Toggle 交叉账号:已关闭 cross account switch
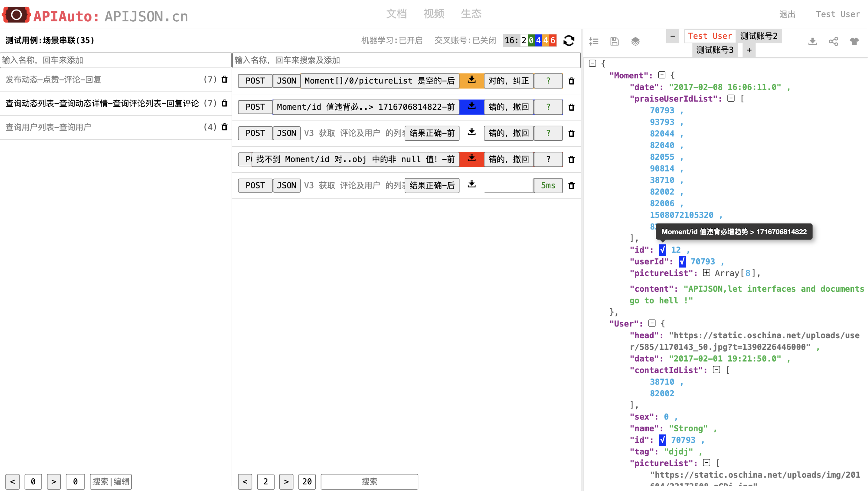 tap(465, 40)
